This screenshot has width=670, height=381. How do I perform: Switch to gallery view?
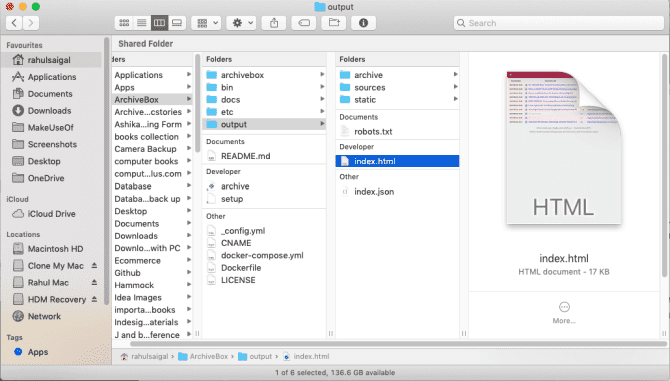(176, 23)
